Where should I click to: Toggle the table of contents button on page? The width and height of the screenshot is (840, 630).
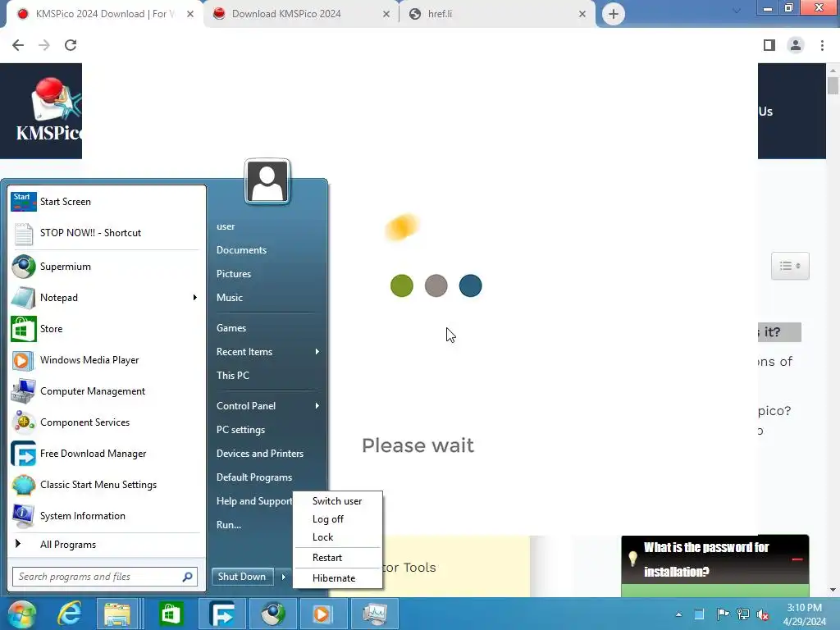(x=790, y=266)
